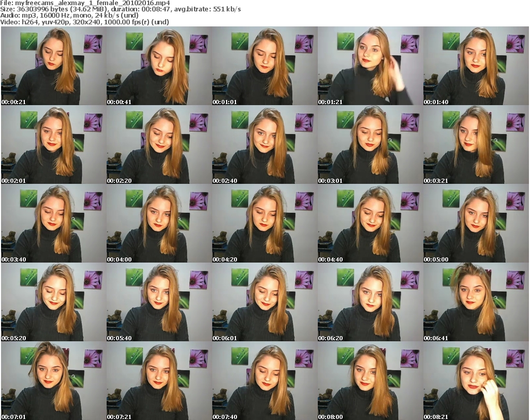Select the thumbnail stamped 00:03:01

pos(371,144)
